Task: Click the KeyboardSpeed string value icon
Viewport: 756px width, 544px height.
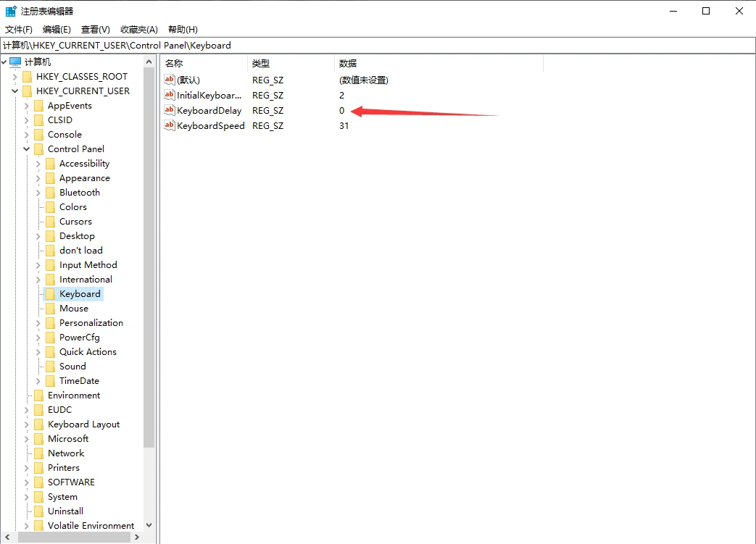Action: [170, 126]
